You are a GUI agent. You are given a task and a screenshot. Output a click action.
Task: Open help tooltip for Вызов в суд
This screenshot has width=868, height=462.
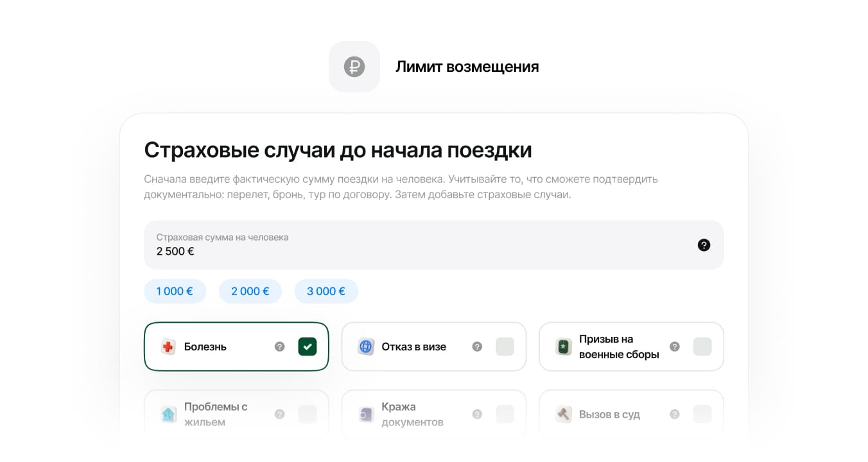click(x=674, y=415)
